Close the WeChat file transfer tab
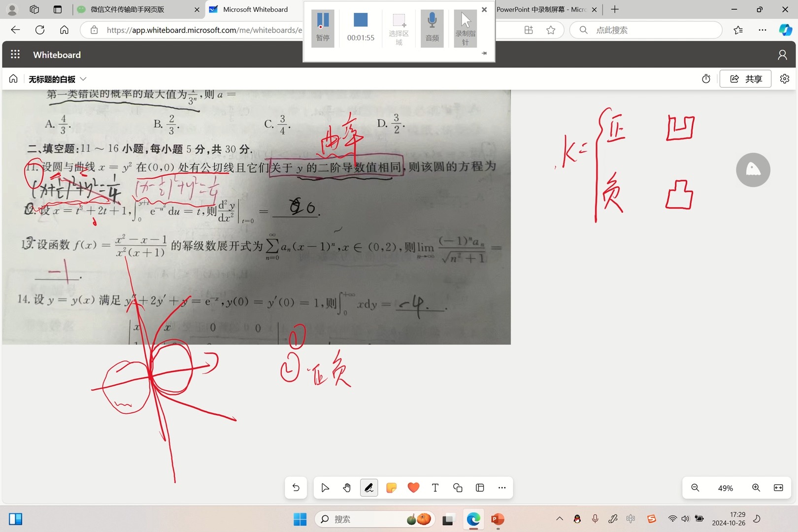This screenshot has width=798, height=532. point(197,9)
